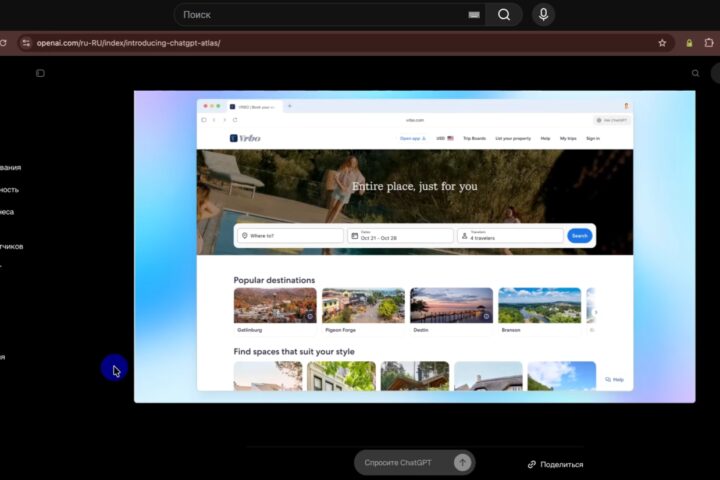Open the browser extensions puzzle icon
The height and width of the screenshot is (480, 720).
pos(709,43)
